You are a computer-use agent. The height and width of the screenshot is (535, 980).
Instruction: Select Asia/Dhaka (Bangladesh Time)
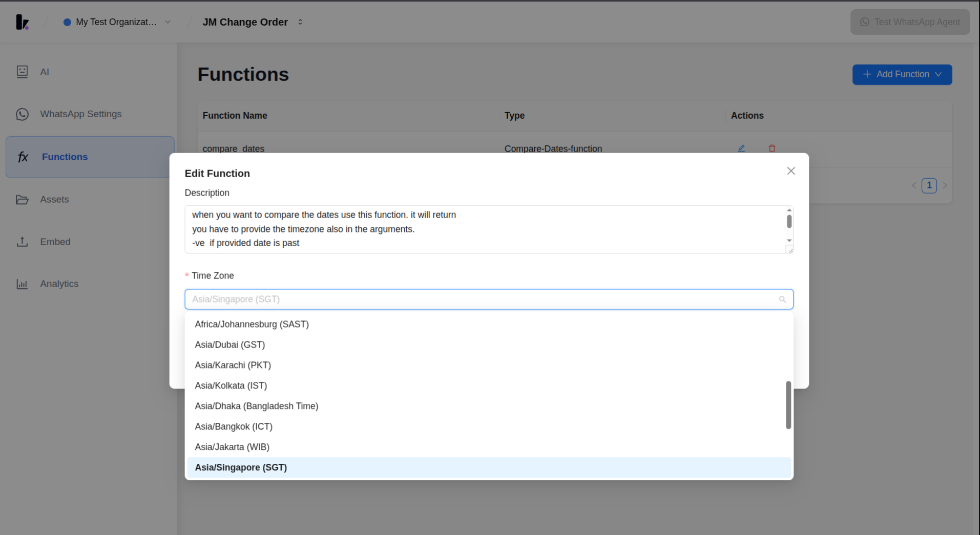tap(489, 406)
